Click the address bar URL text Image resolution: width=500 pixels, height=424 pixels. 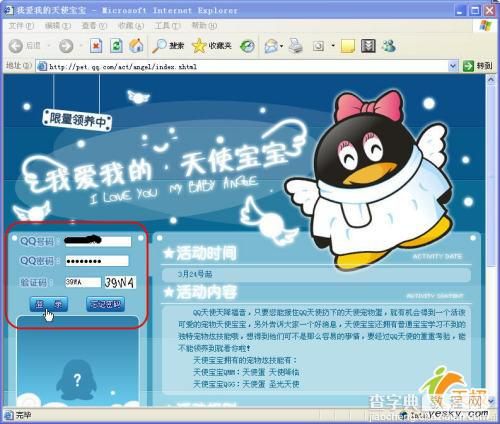(123, 67)
